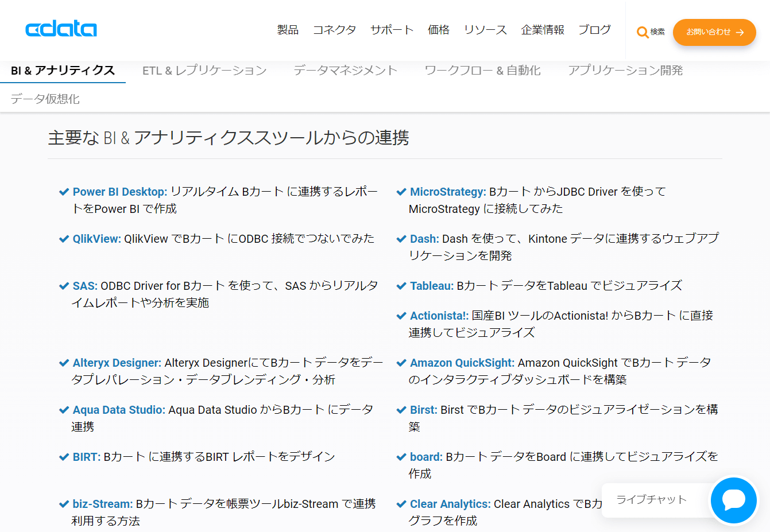The image size is (770, 532).
Task: Open the 価格 menu item
Action: click(x=439, y=30)
